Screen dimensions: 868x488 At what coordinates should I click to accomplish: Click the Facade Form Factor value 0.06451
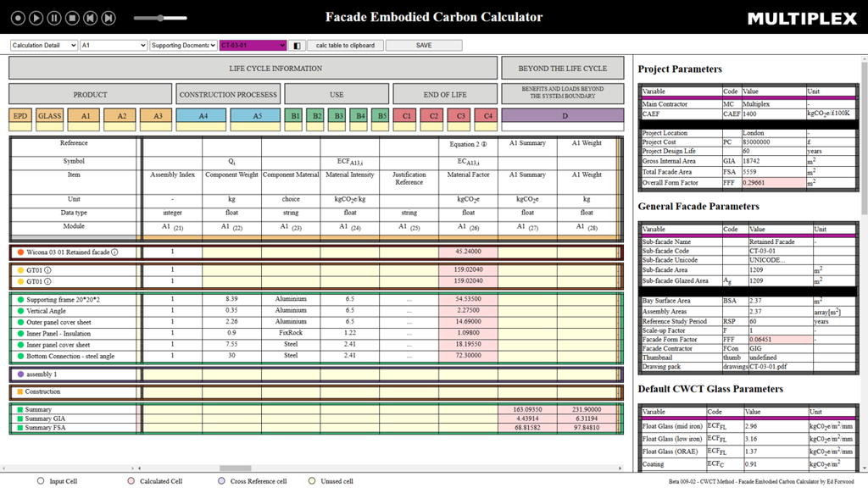coord(781,340)
